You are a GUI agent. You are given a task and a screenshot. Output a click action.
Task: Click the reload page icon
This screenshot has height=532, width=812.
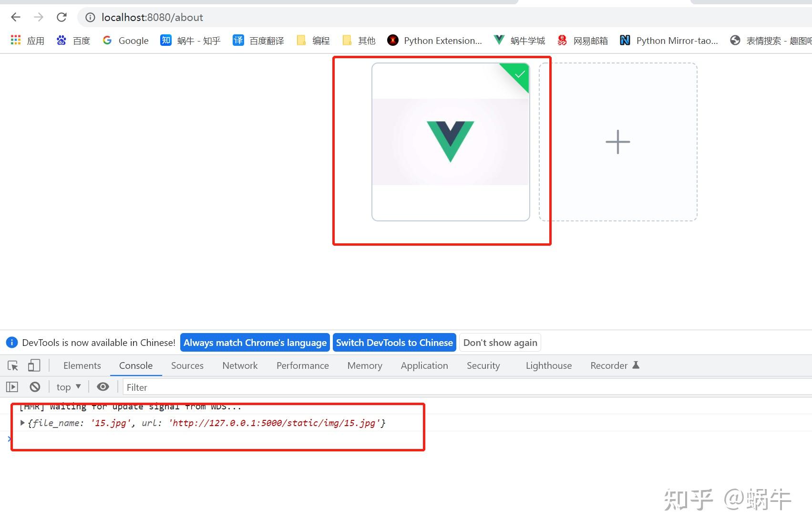62,17
